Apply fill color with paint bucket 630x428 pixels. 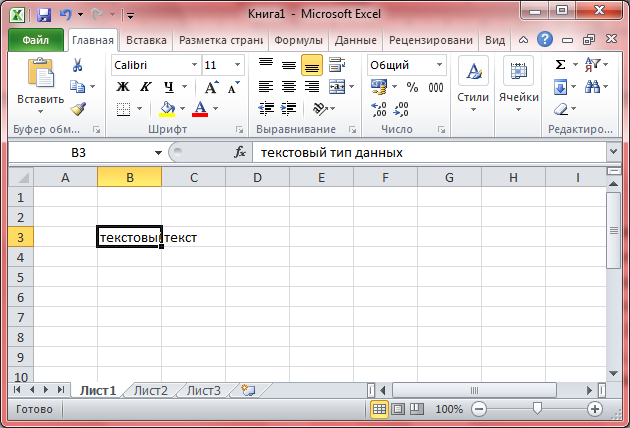(x=167, y=109)
